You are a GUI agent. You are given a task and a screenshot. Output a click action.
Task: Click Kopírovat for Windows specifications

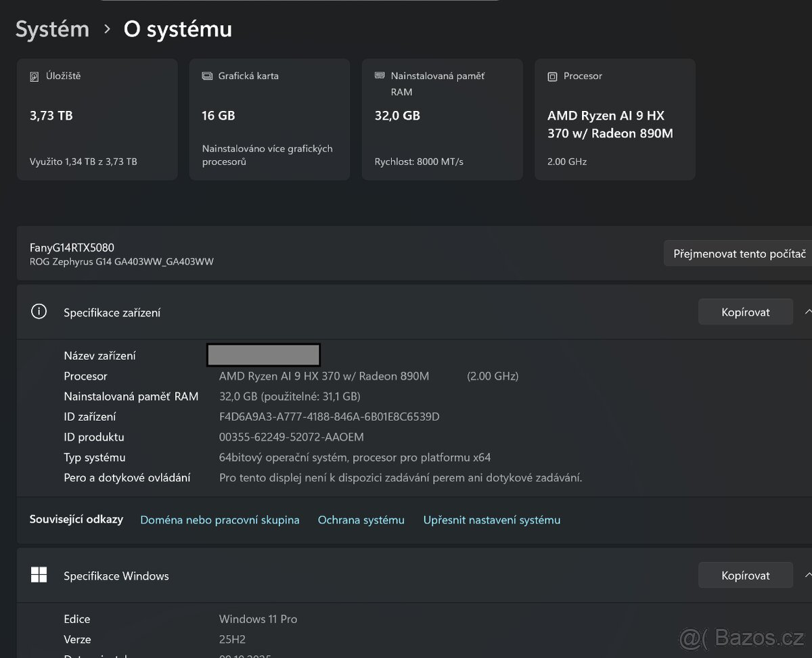coord(745,575)
